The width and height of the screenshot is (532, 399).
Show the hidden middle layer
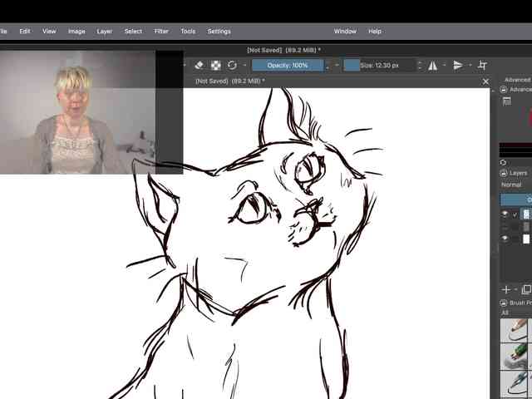tap(505, 226)
